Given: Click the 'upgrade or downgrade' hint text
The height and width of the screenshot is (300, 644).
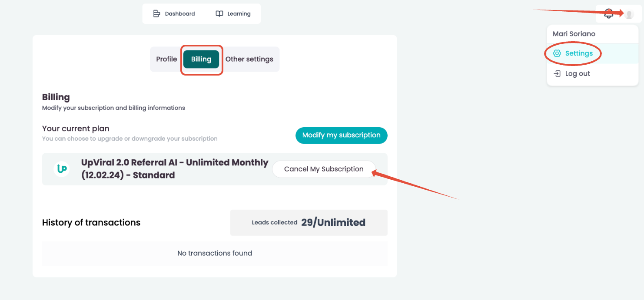Looking at the screenshot, I should point(130,139).
